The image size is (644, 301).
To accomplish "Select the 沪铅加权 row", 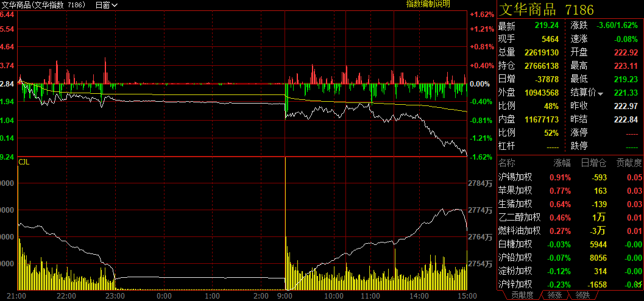I will [515, 257].
